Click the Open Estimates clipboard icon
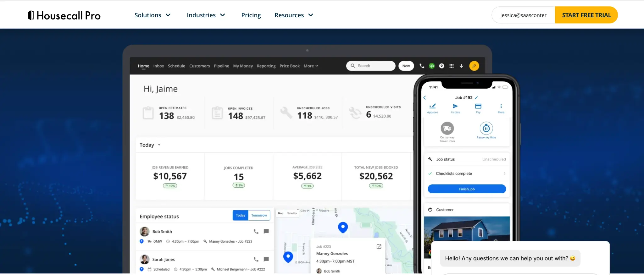644x275 pixels. click(148, 113)
